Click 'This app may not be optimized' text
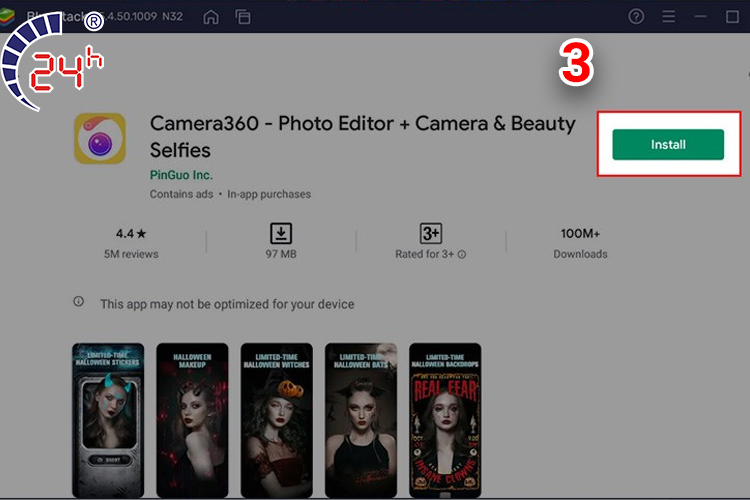The width and height of the screenshot is (750, 500). pyautogui.click(x=227, y=304)
